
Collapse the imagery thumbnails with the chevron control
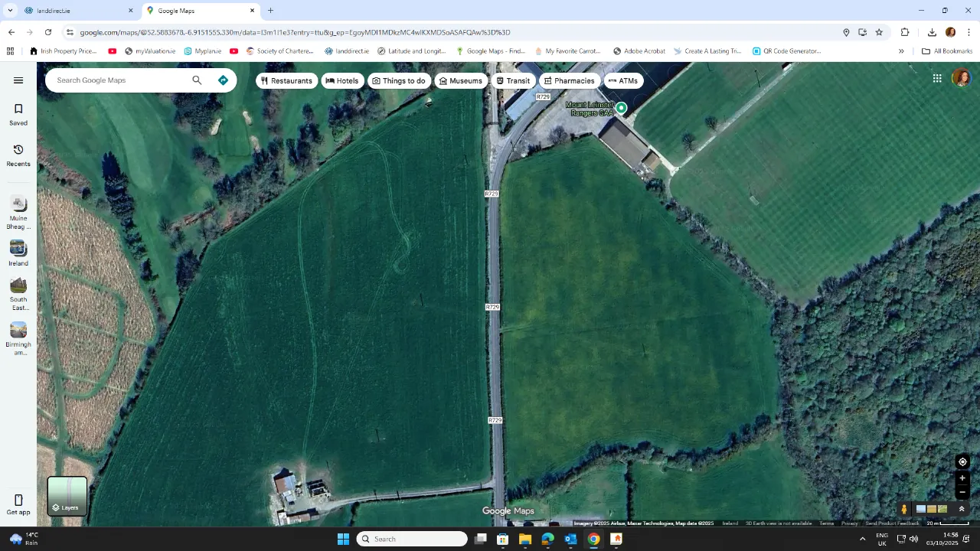(x=962, y=508)
